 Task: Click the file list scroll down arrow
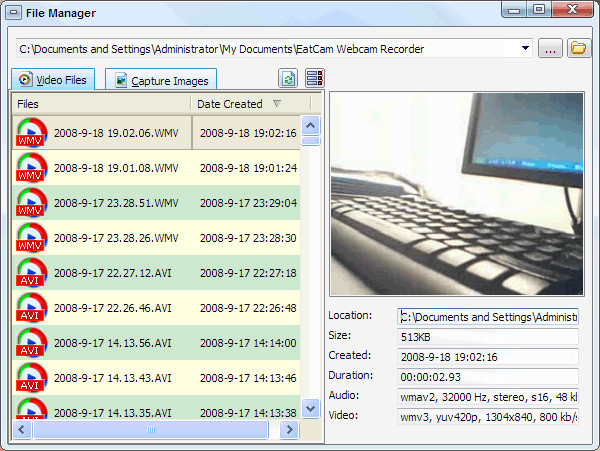(311, 409)
